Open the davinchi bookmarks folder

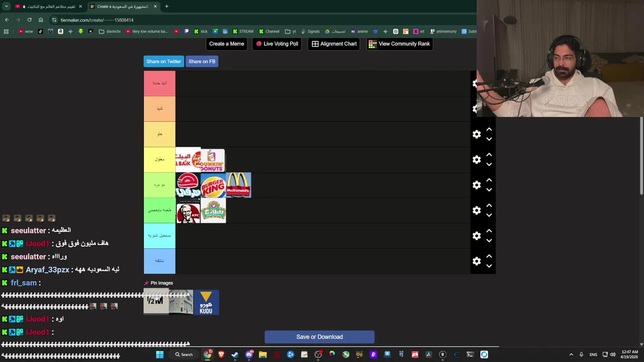click(x=110, y=31)
